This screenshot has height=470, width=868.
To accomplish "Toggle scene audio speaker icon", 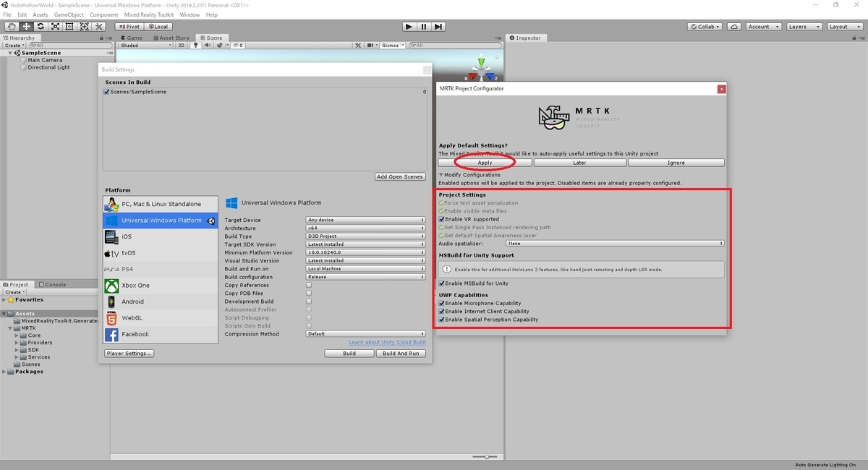I will (x=207, y=45).
